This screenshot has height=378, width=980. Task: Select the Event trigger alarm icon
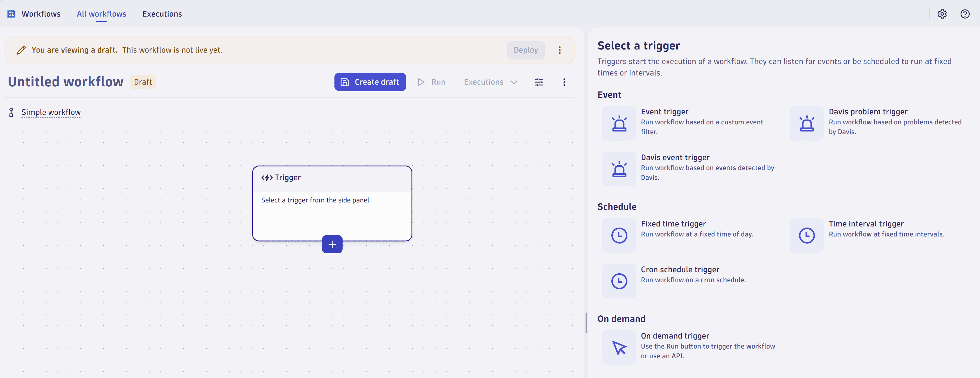click(619, 124)
